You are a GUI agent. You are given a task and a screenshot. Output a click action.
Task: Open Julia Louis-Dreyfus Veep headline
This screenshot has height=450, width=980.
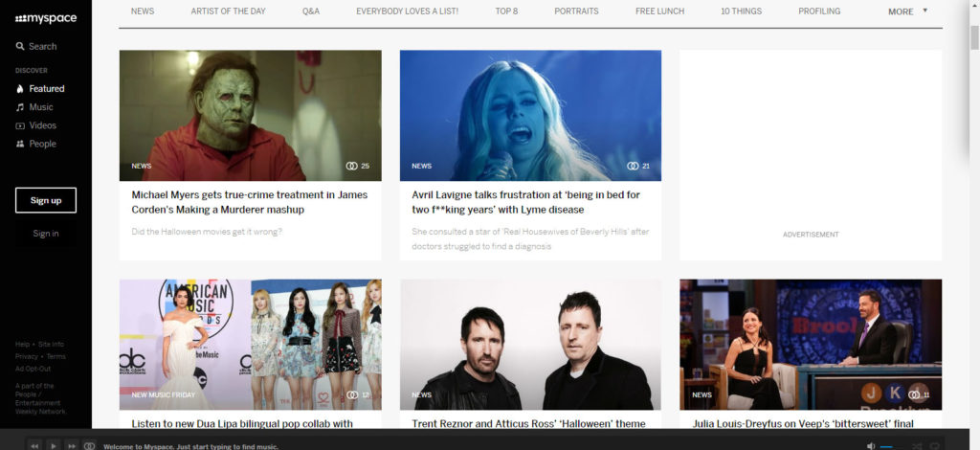(803, 424)
